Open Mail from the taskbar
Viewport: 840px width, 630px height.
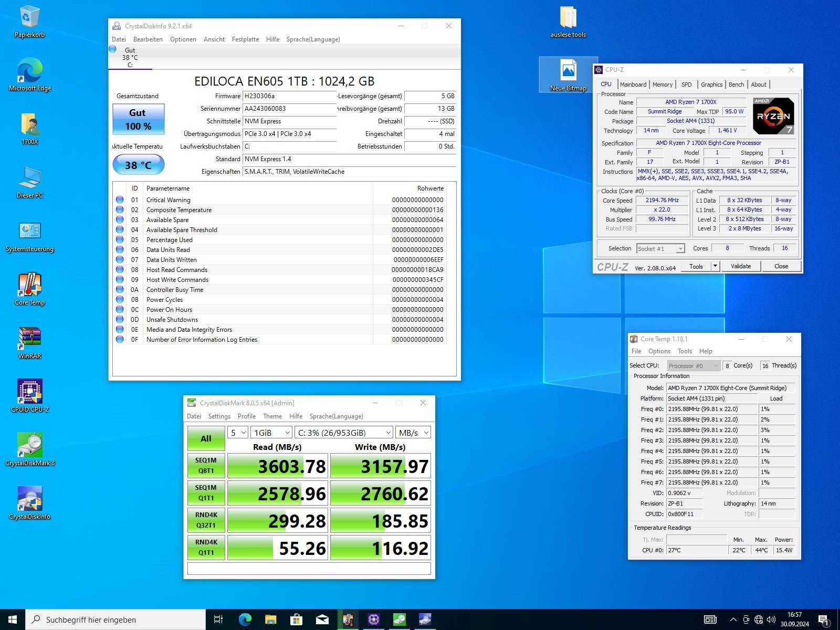[x=322, y=619]
